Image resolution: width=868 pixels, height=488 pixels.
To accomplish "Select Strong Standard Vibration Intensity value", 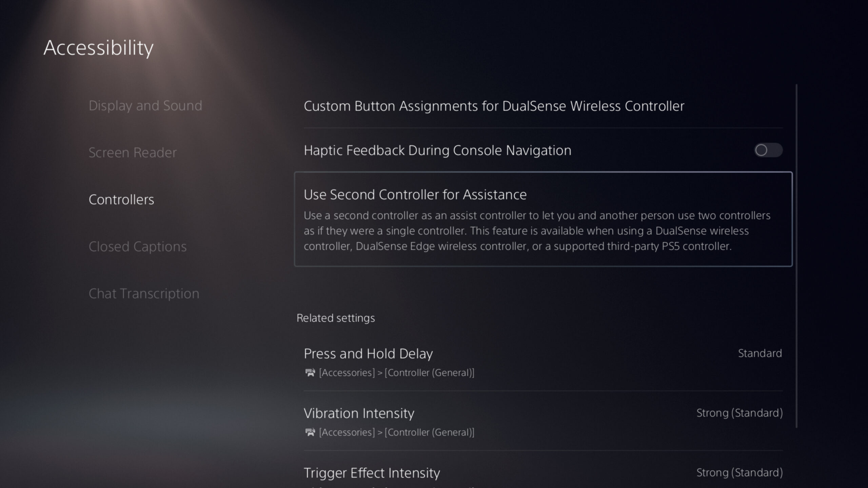I will pos(739,412).
